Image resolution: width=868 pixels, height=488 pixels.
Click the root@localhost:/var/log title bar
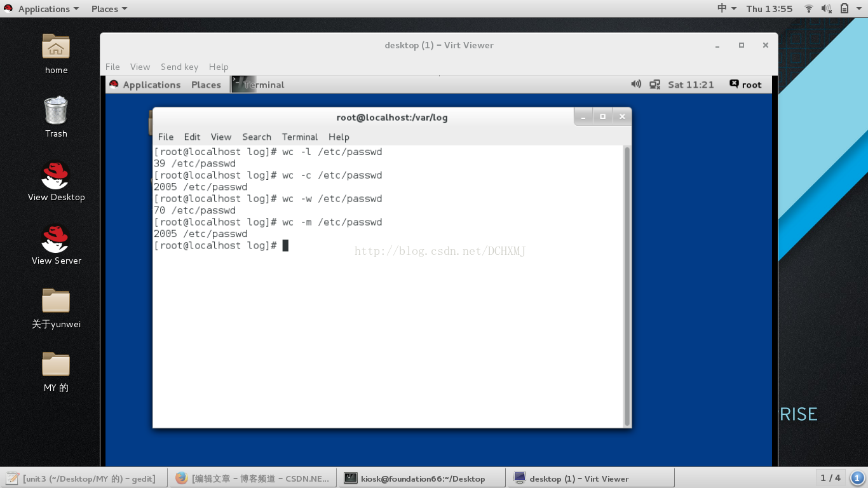(392, 117)
